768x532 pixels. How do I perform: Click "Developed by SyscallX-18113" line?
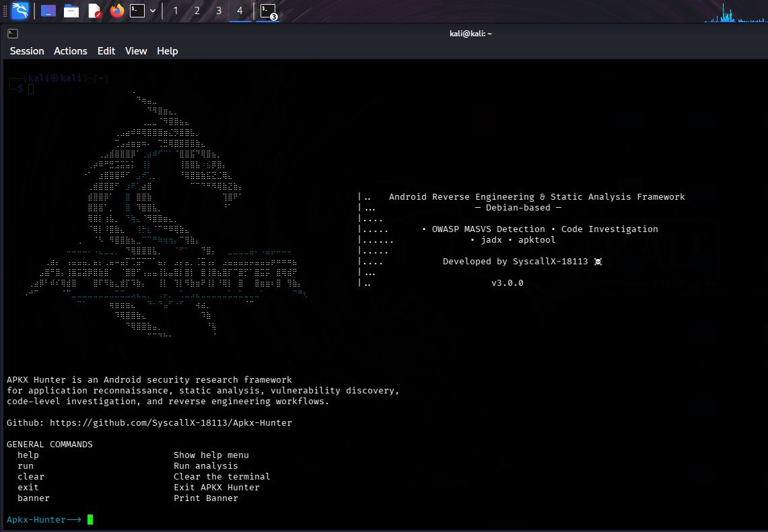(516, 262)
